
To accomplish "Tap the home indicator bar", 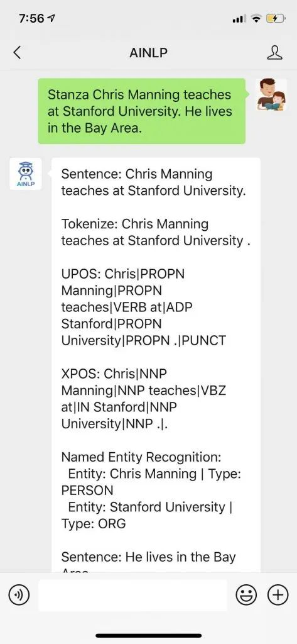I will click(x=148, y=635).
